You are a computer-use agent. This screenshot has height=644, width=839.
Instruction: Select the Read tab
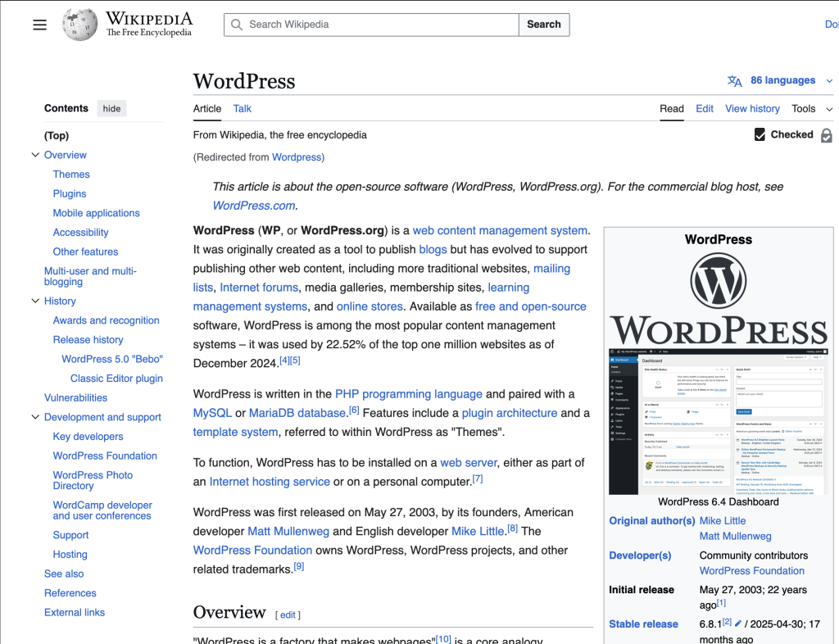click(672, 109)
